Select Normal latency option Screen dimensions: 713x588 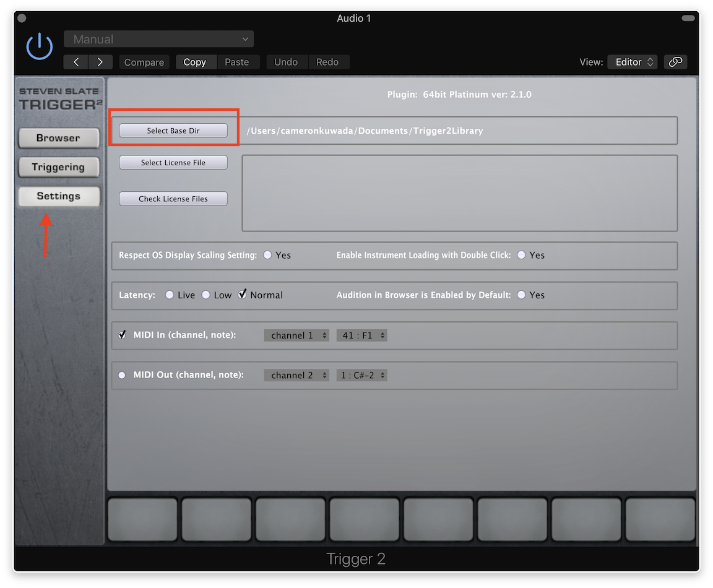click(x=243, y=294)
